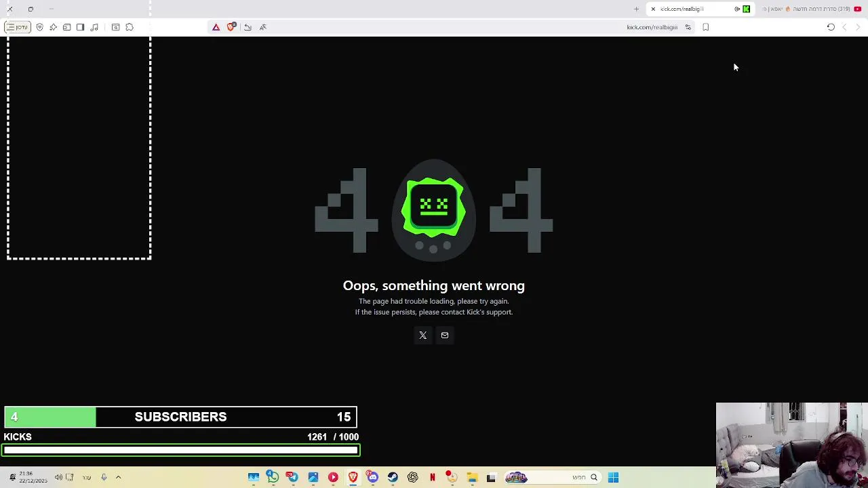Click the SUBSCRIBERS goal bar
This screenshot has height=488, width=868.
(x=180, y=417)
